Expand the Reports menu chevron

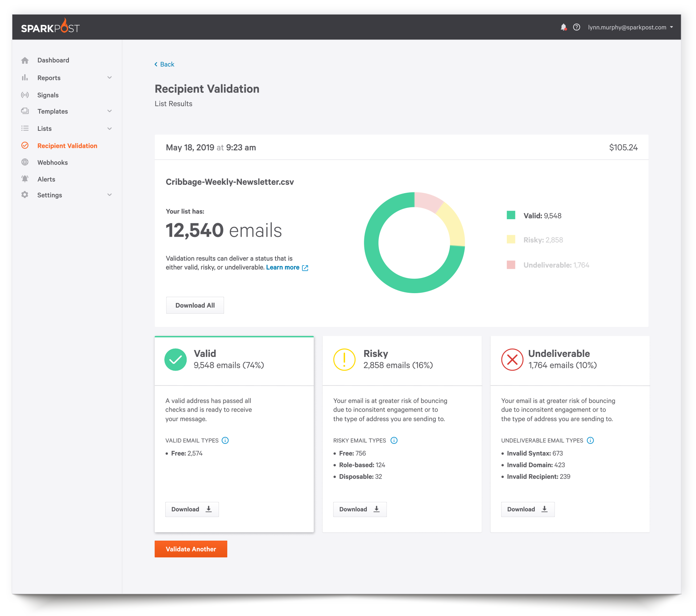tap(109, 78)
